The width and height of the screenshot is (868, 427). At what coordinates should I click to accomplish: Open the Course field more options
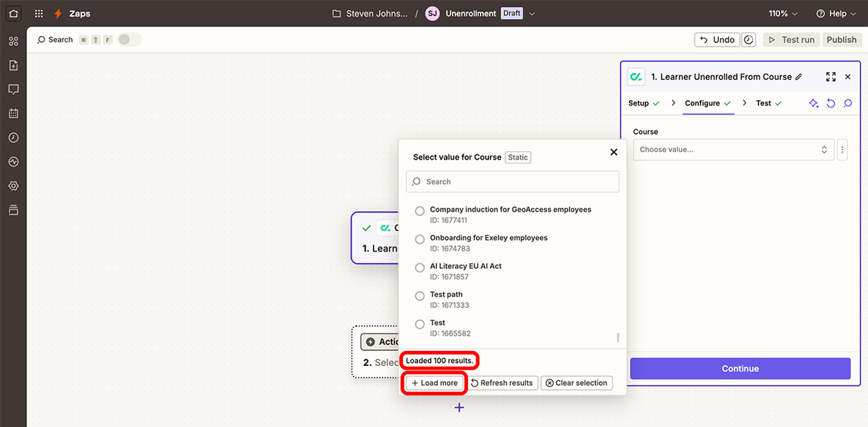842,149
